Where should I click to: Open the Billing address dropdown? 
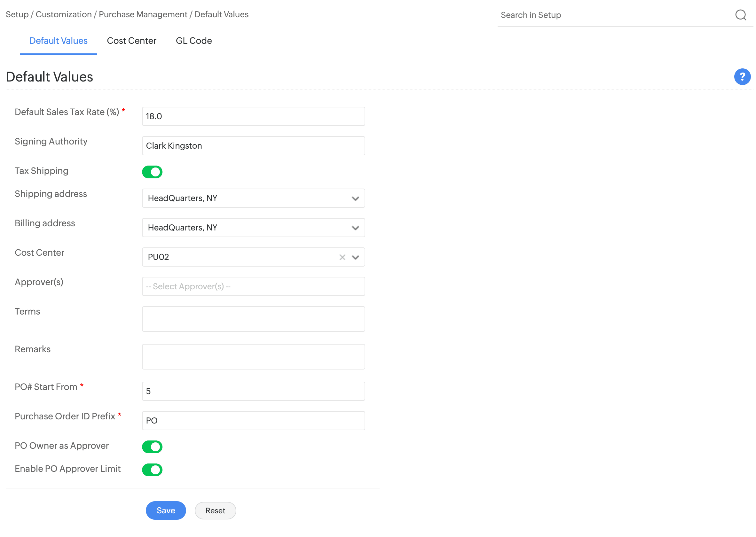click(x=355, y=228)
